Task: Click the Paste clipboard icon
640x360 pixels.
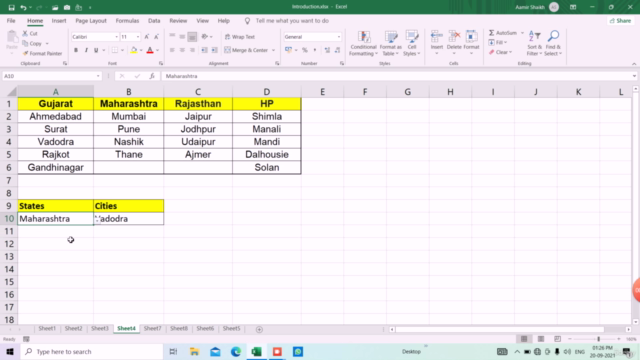Action: 12,38
